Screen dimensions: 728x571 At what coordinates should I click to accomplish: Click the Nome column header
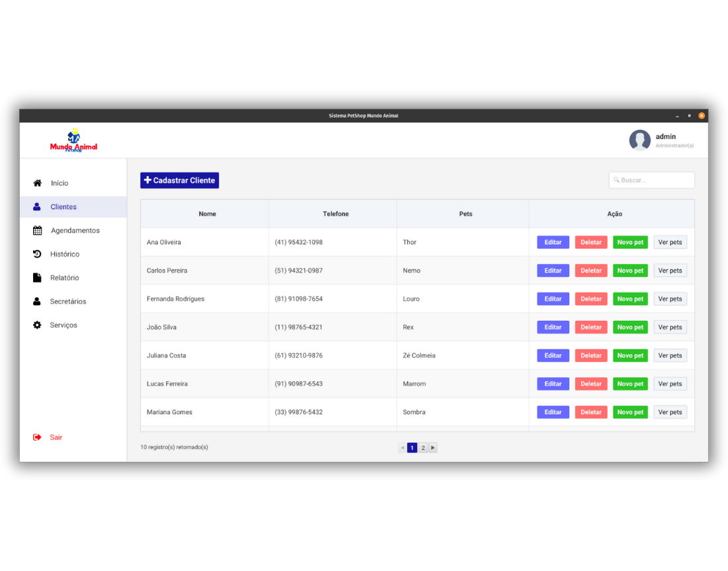207,214
